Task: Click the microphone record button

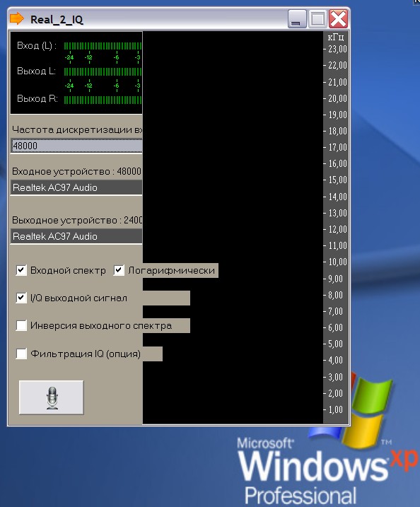Action: point(52,397)
